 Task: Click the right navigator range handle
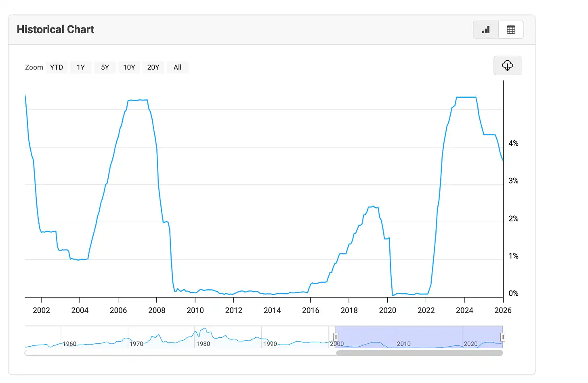[x=503, y=337]
